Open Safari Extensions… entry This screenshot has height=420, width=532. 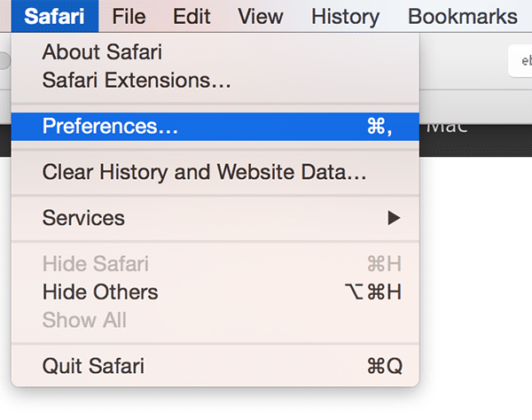point(137,81)
